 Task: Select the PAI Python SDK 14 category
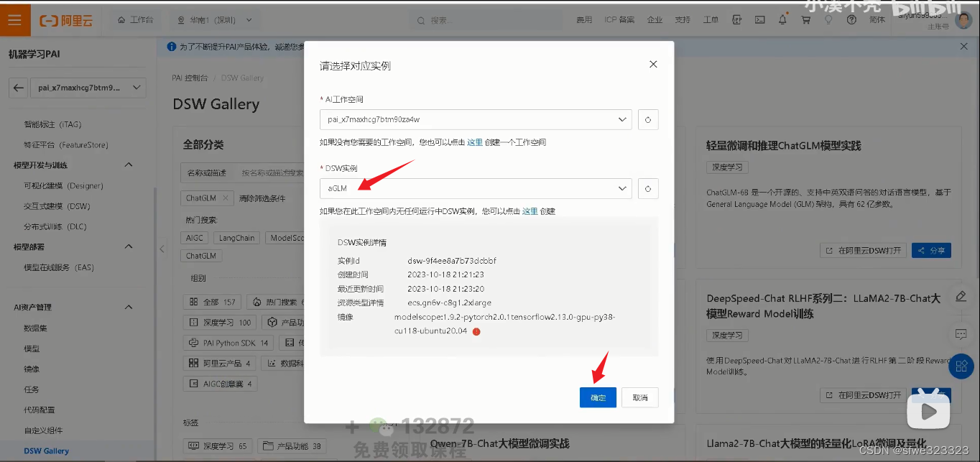(x=228, y=343)
